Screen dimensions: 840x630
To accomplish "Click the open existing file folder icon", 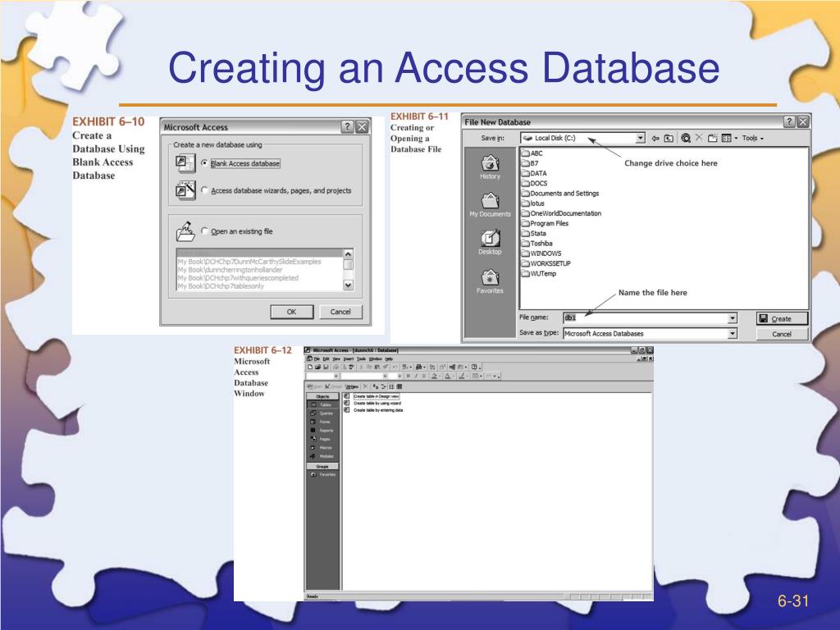I will 185,231.
